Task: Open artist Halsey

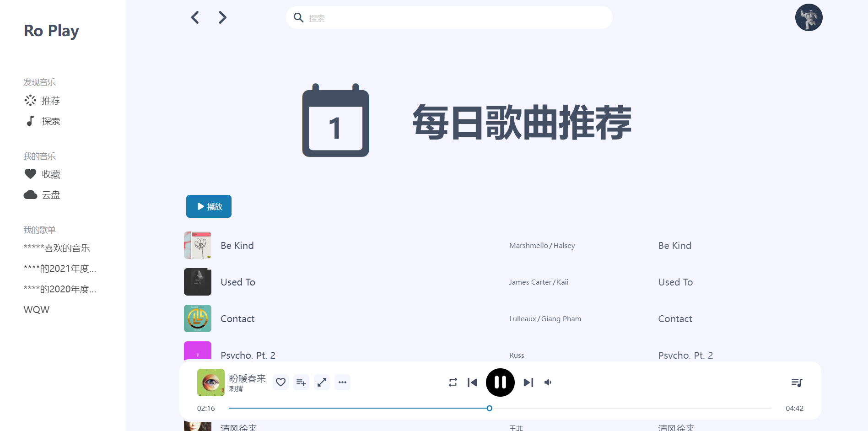Action: [x=564, y=246]
